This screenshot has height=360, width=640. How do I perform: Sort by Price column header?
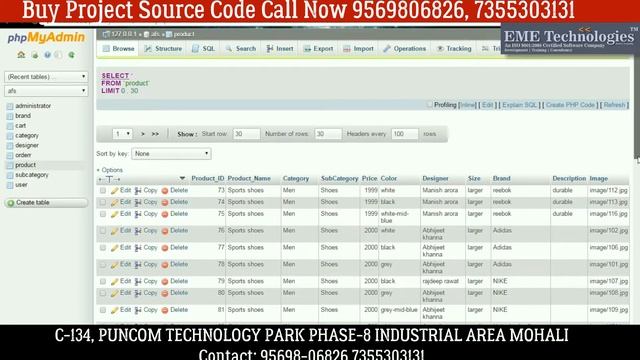click(369, 178)
